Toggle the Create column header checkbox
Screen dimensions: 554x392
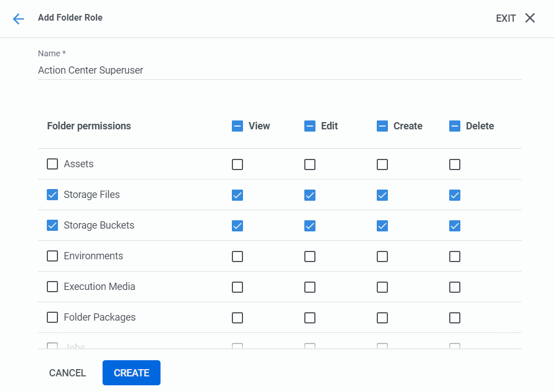[382, 126]
